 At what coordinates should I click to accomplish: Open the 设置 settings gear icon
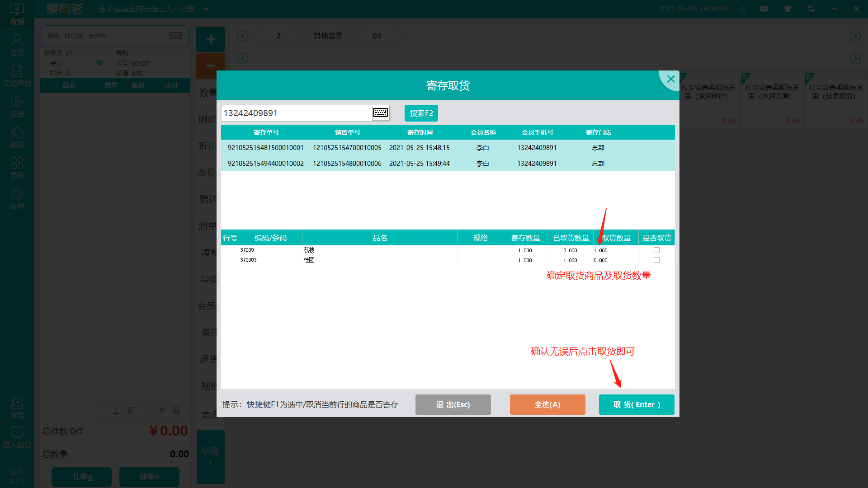tap(17, 199)
